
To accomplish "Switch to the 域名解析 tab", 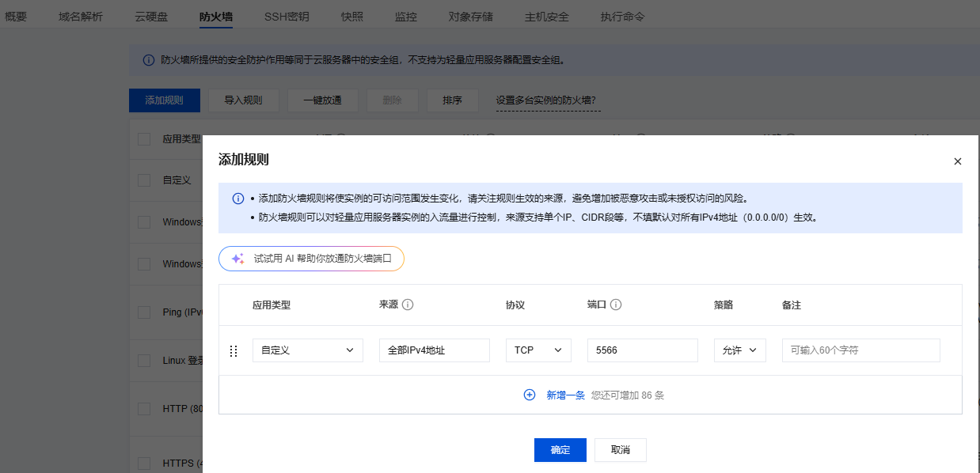I will tap(81, 16).
